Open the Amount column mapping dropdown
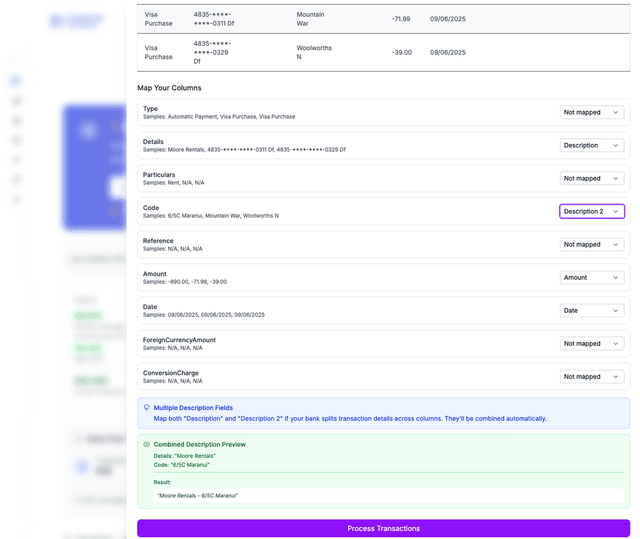Screen dimensions: 640x539 click(591, 277)
